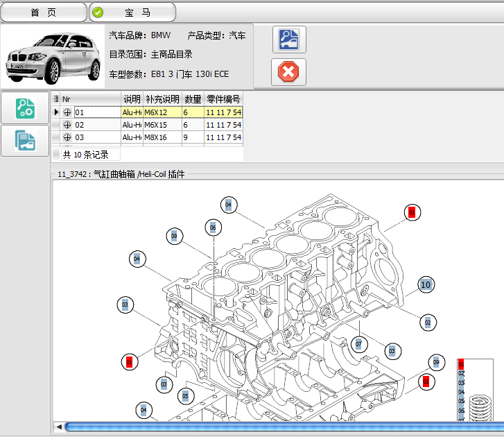This screenshot has width=504, height=437.
Task: Click callout 02 on the right side
Action: click(428, 323)
